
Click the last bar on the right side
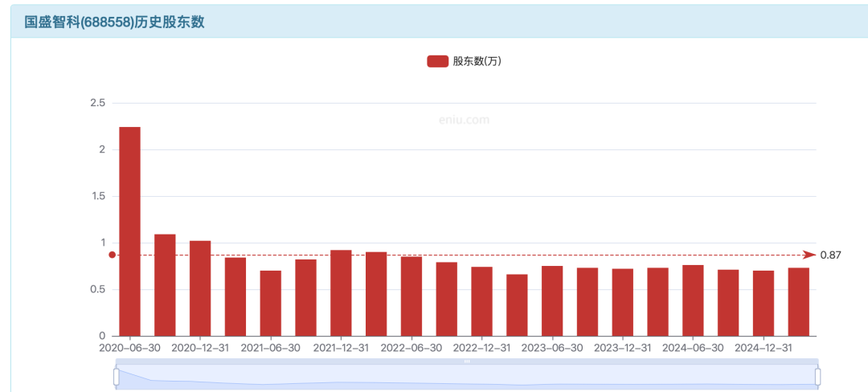pos(799,302)
